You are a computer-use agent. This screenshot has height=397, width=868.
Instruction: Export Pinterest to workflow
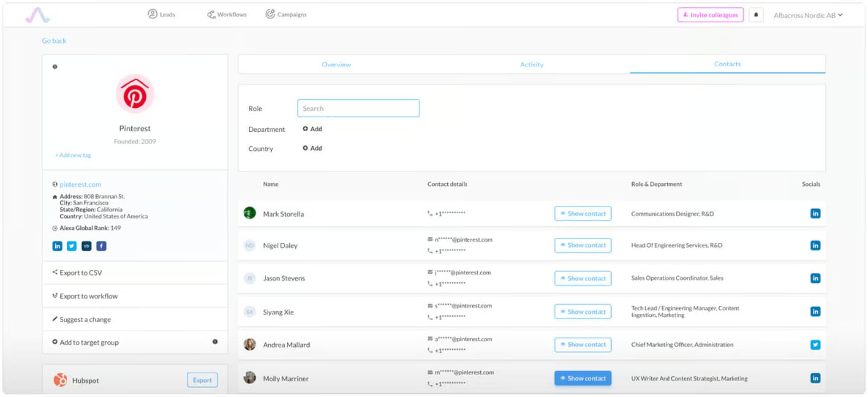click(x=135, y=296)
